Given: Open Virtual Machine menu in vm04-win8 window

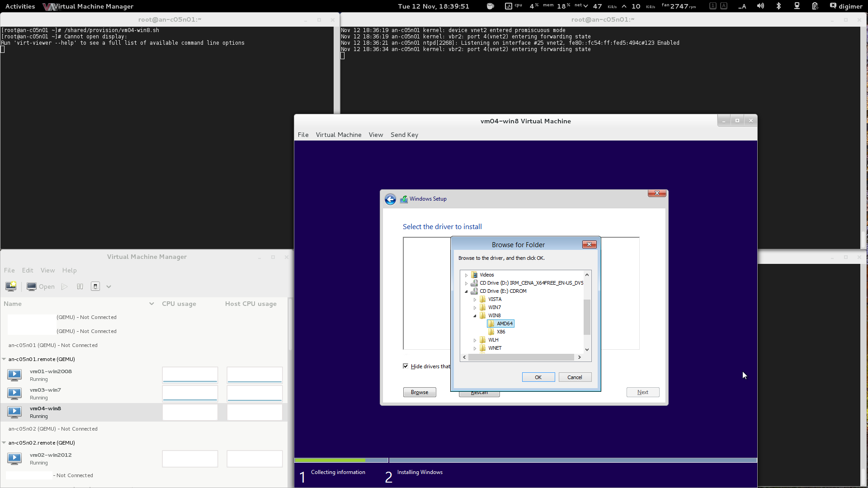Looking at the screenshot, I should [339, 135].
